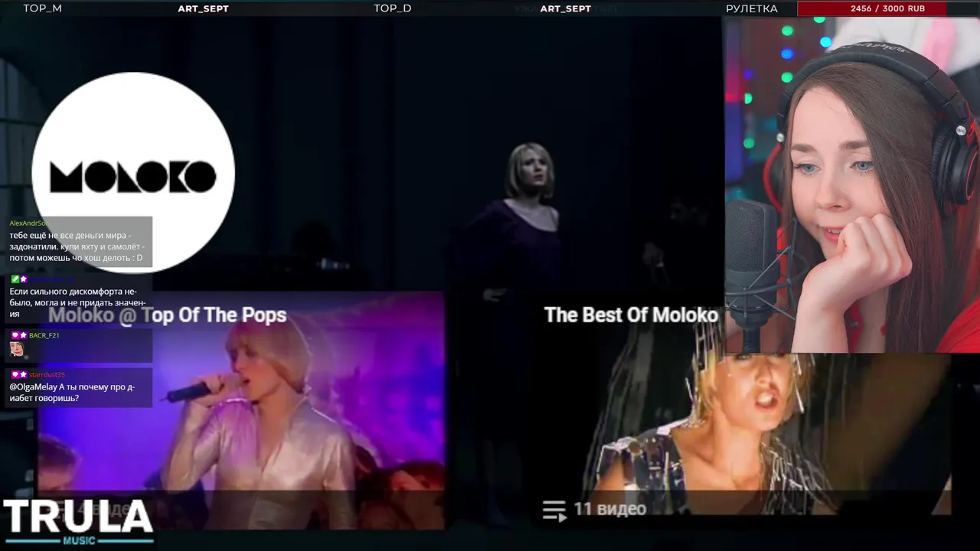This screenshot has width=980, height=551.
Task: Open The Best Of Moloko playlist title
Action: (631, 315)
